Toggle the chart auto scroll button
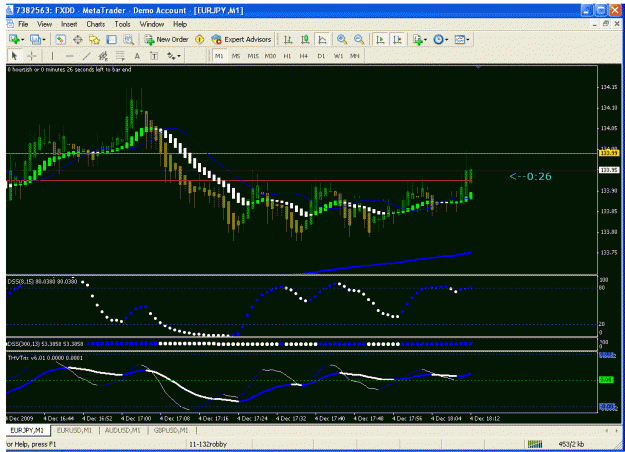 [x=380, y=39]
